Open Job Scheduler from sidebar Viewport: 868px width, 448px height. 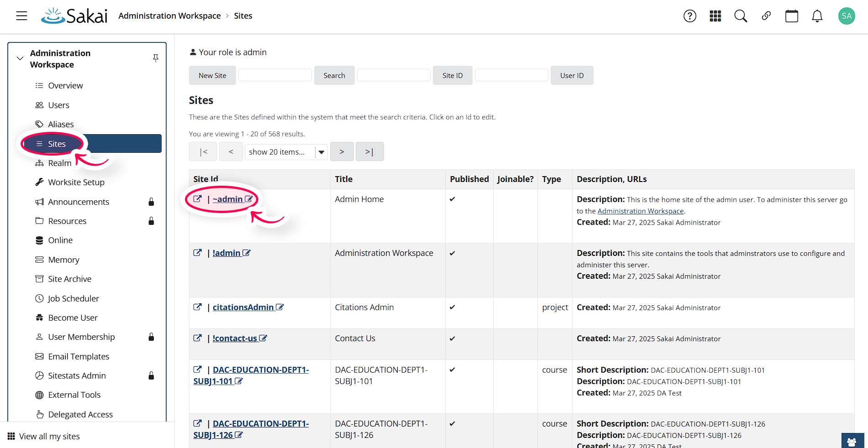(74, 298)
